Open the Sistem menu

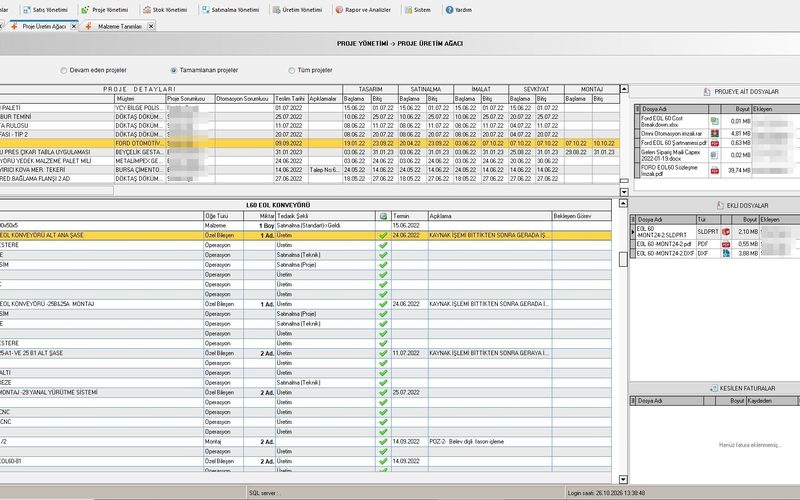click(418, 10)
